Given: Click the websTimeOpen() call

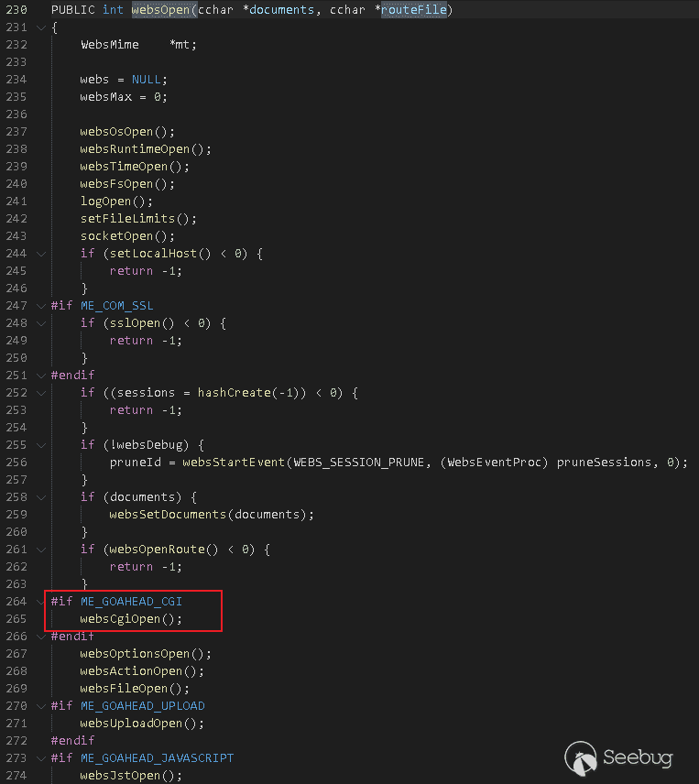Looking at the screenshot, I should click(x=135, y=167).
